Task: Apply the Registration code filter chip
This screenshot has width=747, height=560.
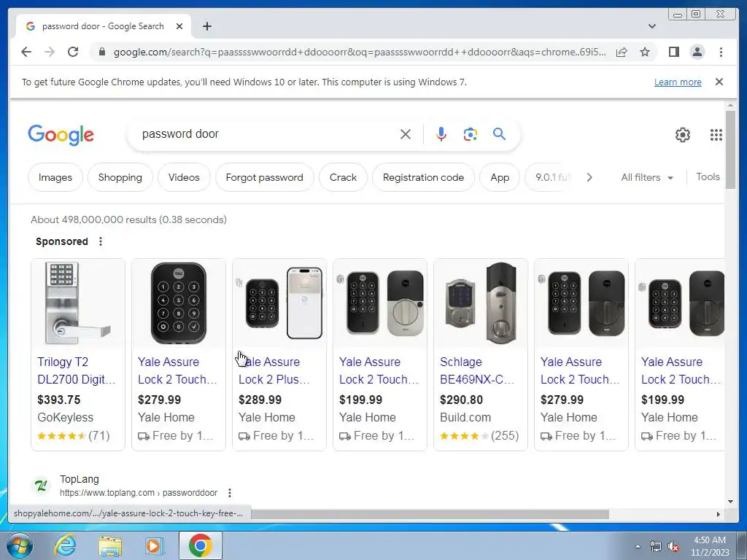Action: pyautogui.click(x=423, y=177)
